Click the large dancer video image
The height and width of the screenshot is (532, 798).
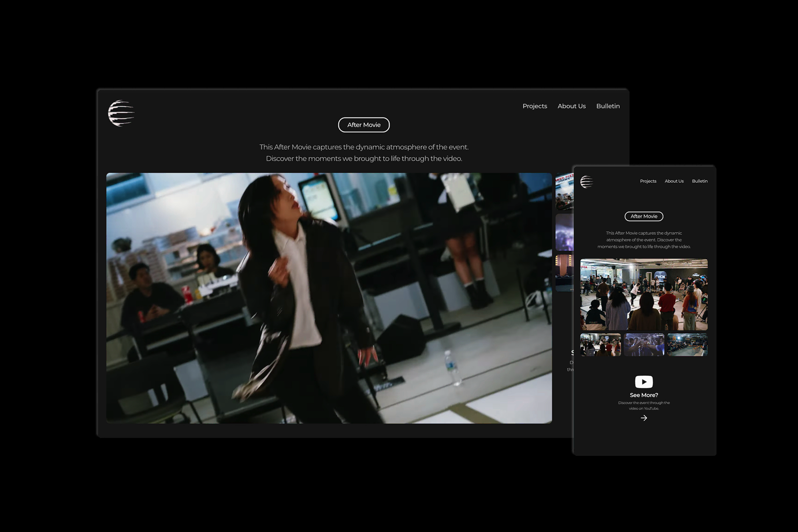329,298
